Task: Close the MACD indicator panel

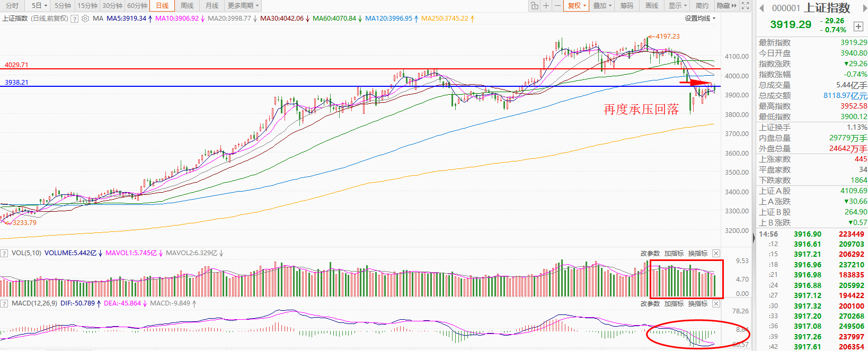Action: point(716,304)
